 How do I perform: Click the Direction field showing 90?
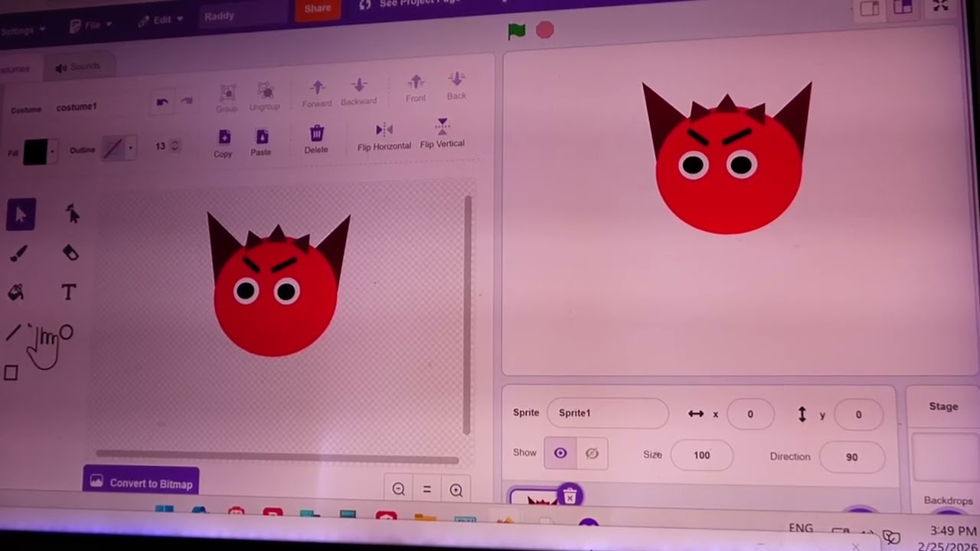(x=851, y=457)
